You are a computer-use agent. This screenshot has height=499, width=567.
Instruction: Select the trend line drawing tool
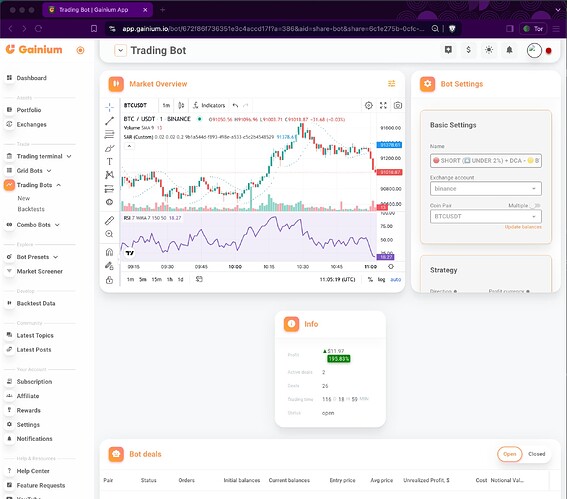109,121
